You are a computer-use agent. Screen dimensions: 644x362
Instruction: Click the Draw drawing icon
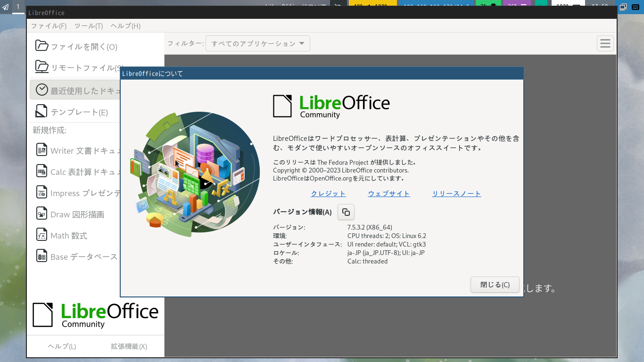click(x=42, y=214)
